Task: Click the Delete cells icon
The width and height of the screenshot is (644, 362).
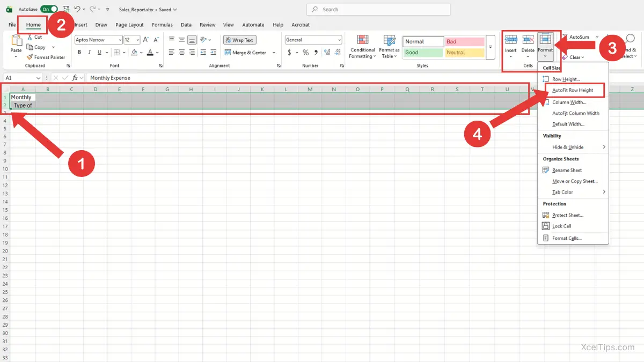Action: [528, 42]
